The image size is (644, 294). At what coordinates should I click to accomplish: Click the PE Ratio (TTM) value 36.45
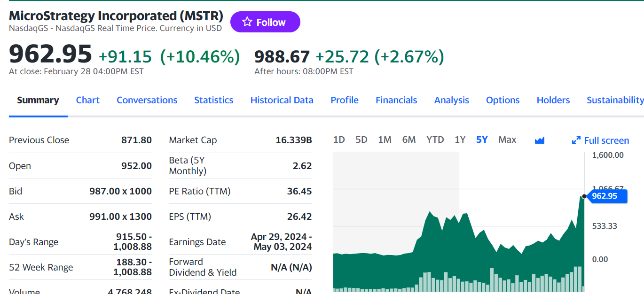[x=299, y=191]
